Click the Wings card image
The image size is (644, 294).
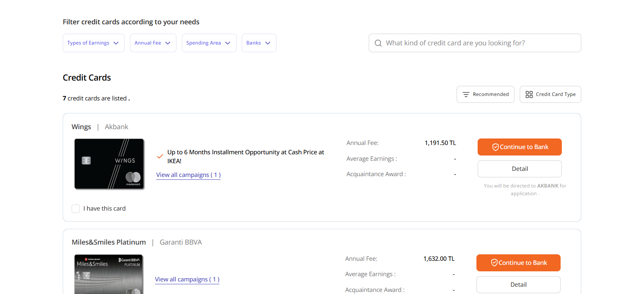pos(109,164)
